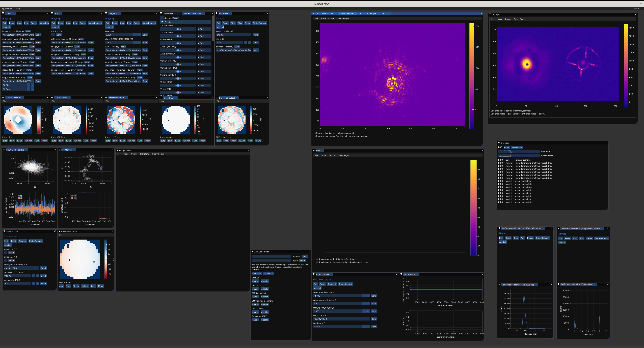
Task: Click the plus stepper for SuperK baudrate
Action: pos(37,276)
